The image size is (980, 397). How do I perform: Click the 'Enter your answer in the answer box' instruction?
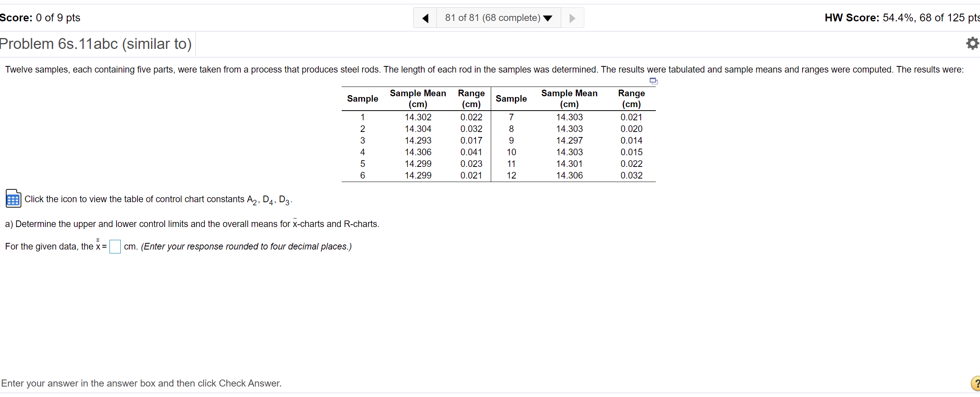(141, 383)
